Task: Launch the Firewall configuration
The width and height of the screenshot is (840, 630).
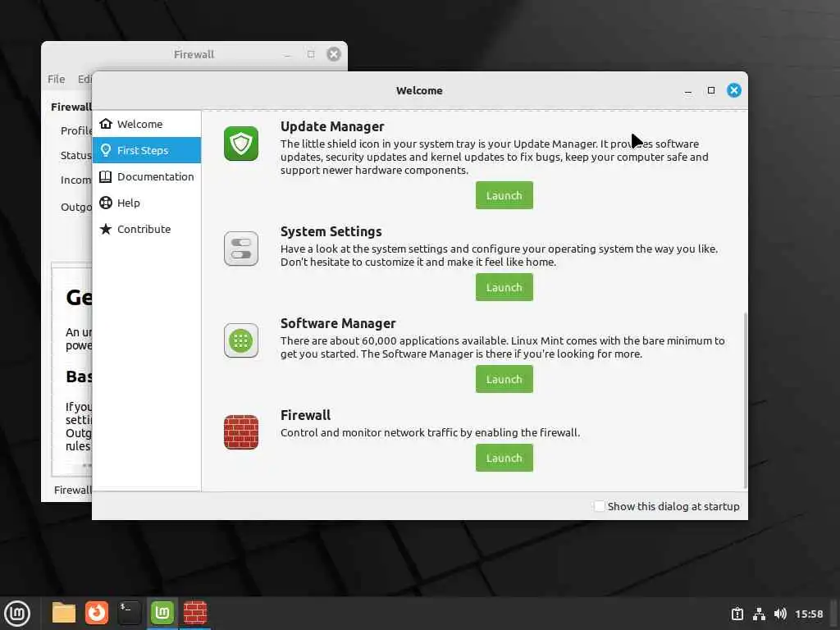Action: pyautogui.click(x=504, y=458)
